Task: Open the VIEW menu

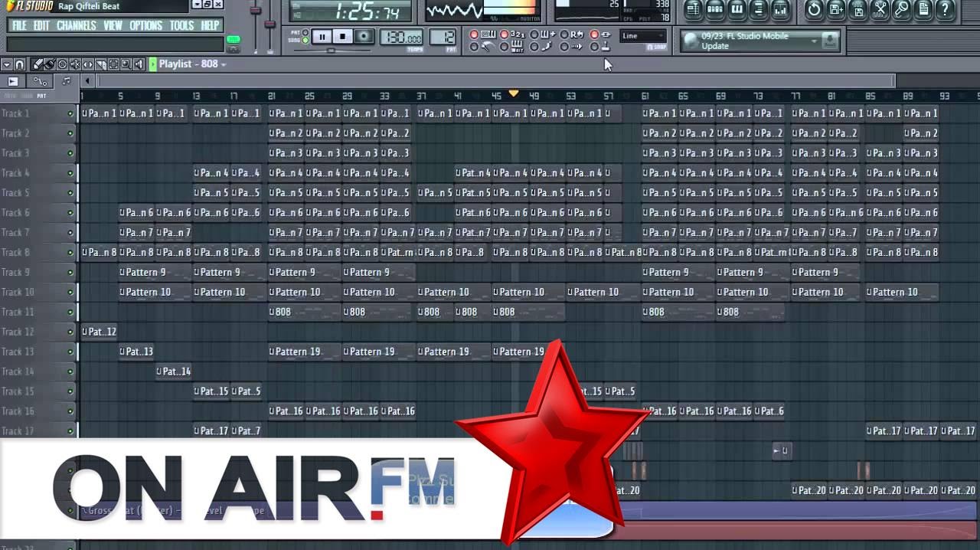Action: 113,25
